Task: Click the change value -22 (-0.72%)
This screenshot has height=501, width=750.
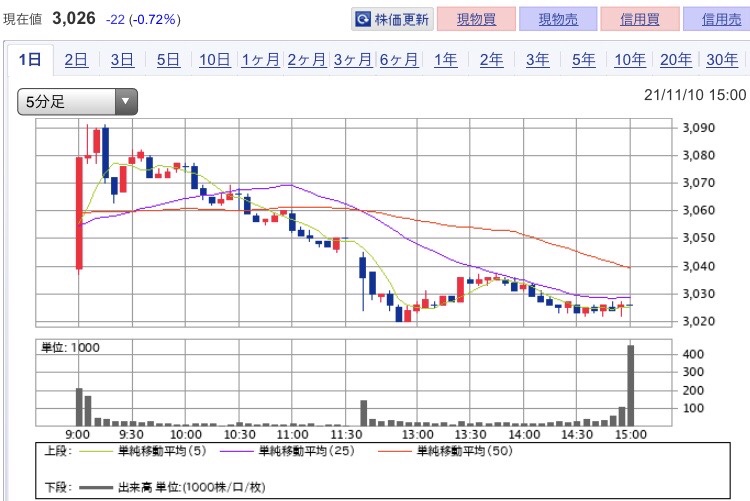Action: pos(143,20)
